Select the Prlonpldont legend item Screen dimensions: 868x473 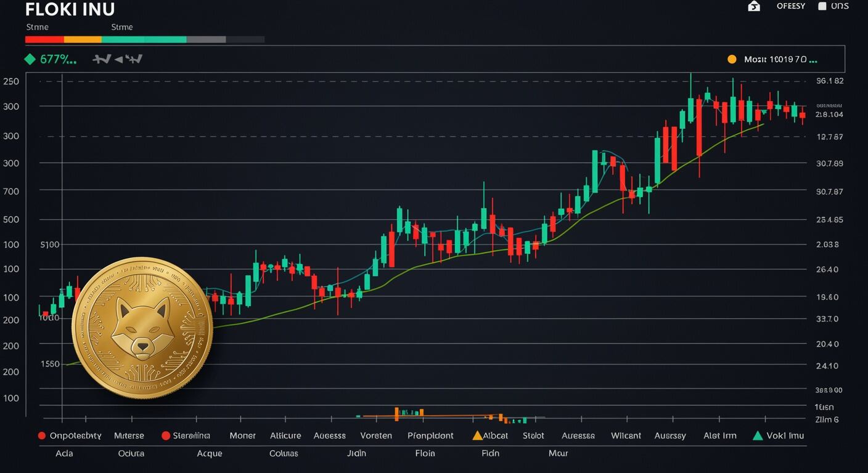(x=430, y=435)
